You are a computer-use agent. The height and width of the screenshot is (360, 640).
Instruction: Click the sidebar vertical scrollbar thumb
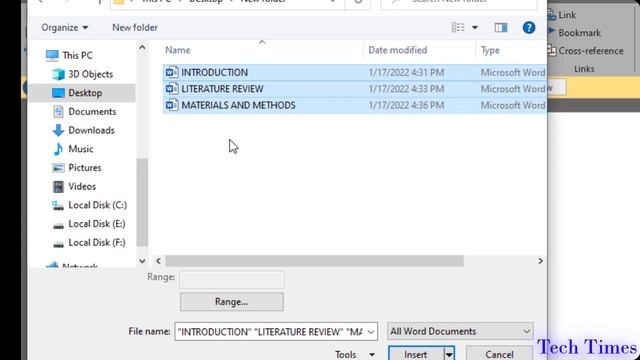click(x=142, y=202)
